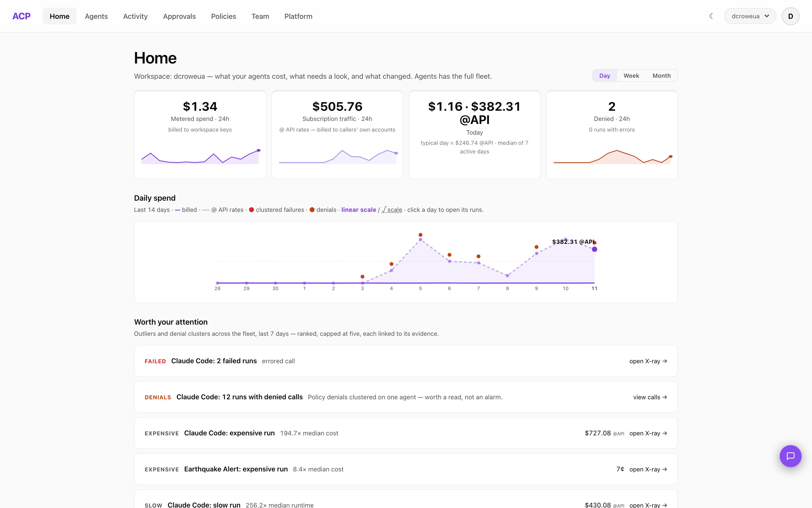Click day 5 on Daily spend chart

click(x=420, y=240)
